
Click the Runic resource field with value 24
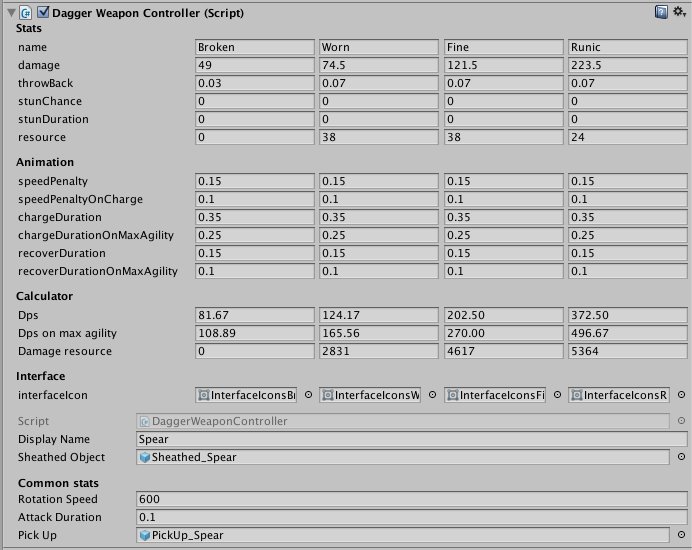pyautogui.click(x=628, y=137)
